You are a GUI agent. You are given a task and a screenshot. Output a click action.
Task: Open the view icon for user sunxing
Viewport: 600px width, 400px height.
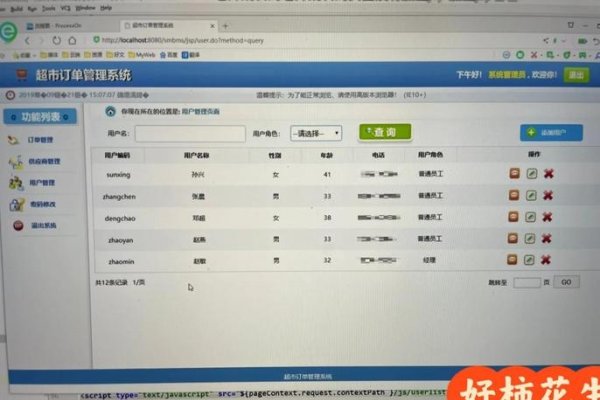click(515, 173)
